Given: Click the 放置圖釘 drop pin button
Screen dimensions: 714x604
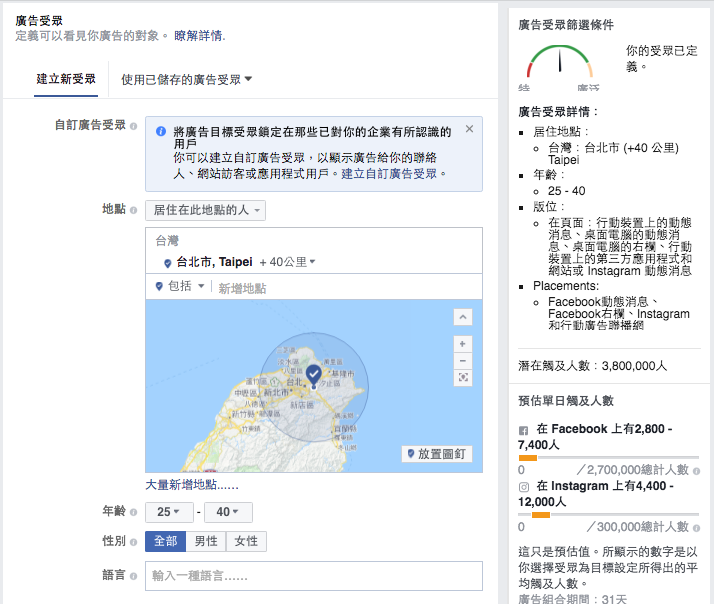Looking at the screenshot, I should coord(437,454).
